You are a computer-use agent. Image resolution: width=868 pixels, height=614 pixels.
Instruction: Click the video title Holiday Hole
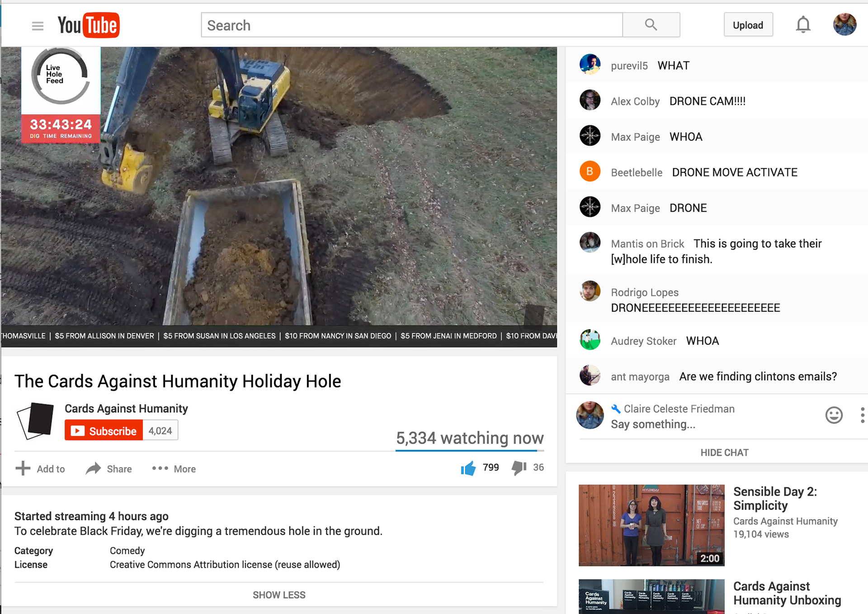(x=178, y=381)
